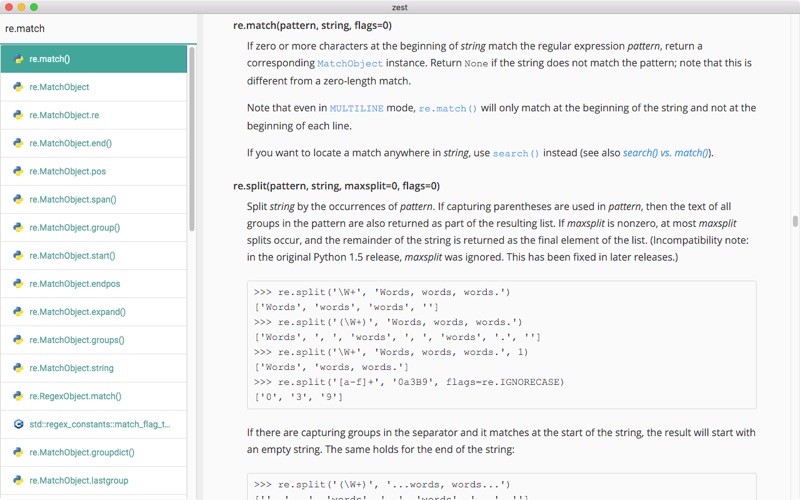Open the re.MatchObject.re entry
The image size is (800, 500).
[x=94, y=115]
